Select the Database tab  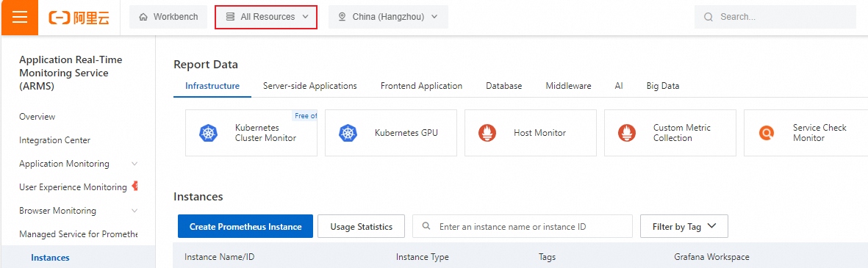(x=503, y=86)
